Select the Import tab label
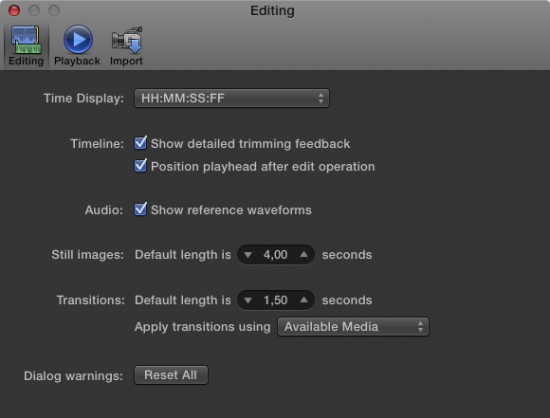The width and height of the screenshot is (550, 418). pyautogui.click(x=126, y=61)
